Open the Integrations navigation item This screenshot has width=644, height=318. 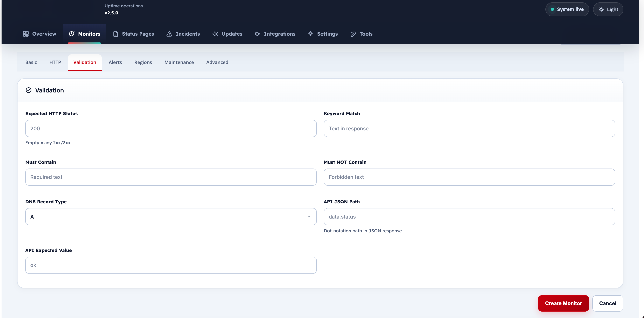[275, 34]
